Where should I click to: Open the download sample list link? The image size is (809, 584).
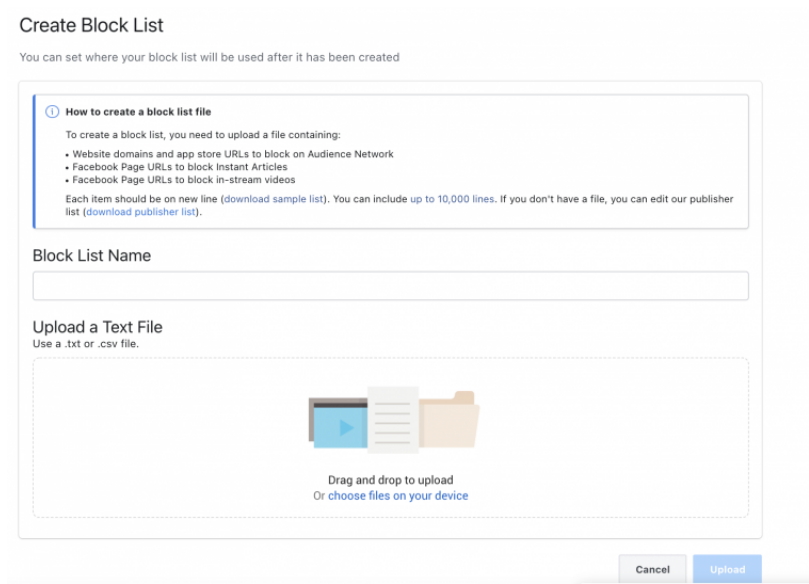tap(273, 199)
